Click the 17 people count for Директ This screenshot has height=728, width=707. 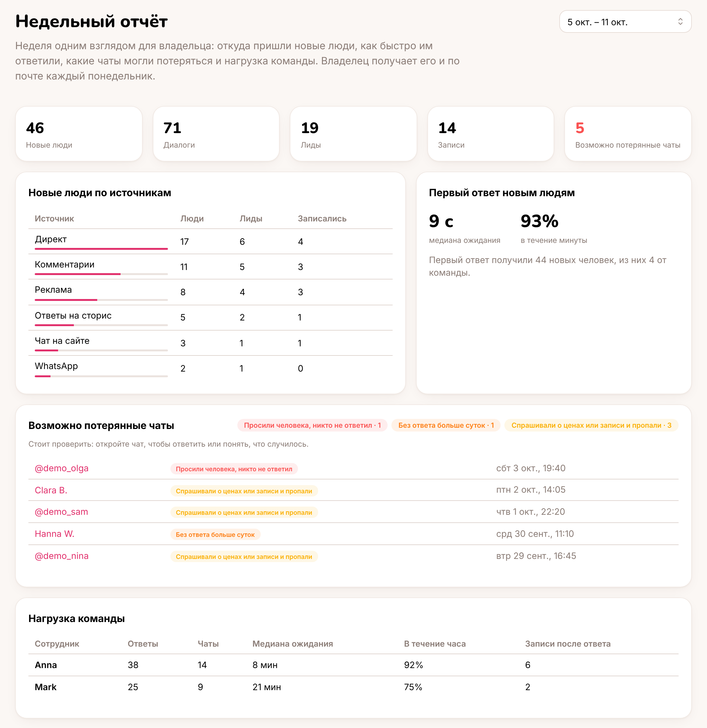click(184, 242)
